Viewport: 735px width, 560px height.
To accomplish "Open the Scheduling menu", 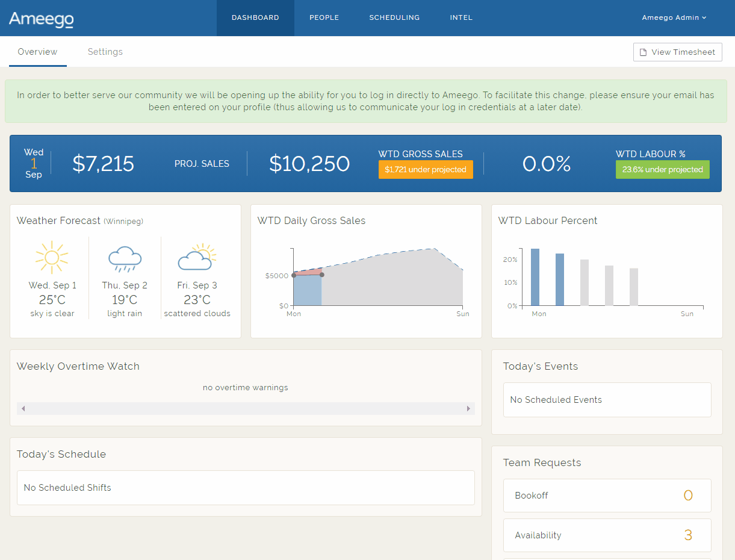I will click(x=394, y=18).
